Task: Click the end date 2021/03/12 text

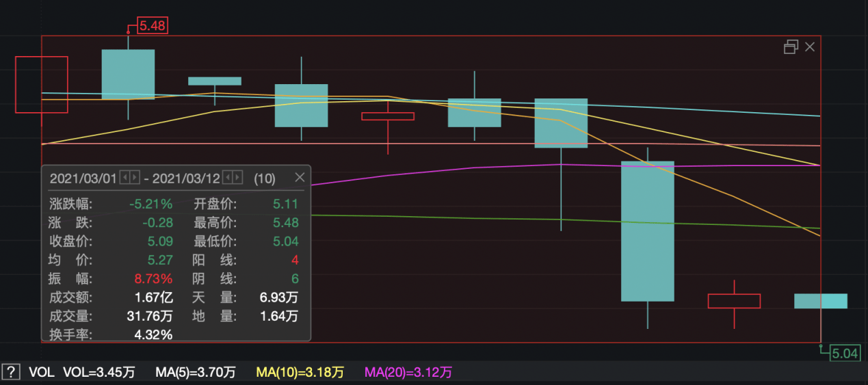Action: [x=186, y=178]
